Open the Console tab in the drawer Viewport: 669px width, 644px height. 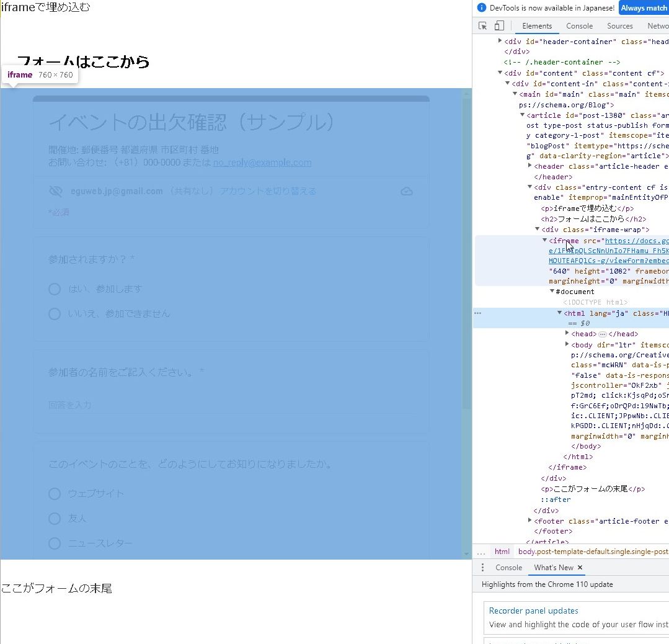(508, 567)
